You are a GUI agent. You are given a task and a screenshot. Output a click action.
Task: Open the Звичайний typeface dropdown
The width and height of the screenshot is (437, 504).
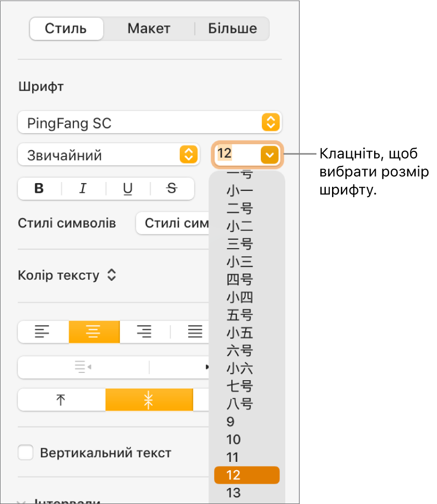(109, 155)
